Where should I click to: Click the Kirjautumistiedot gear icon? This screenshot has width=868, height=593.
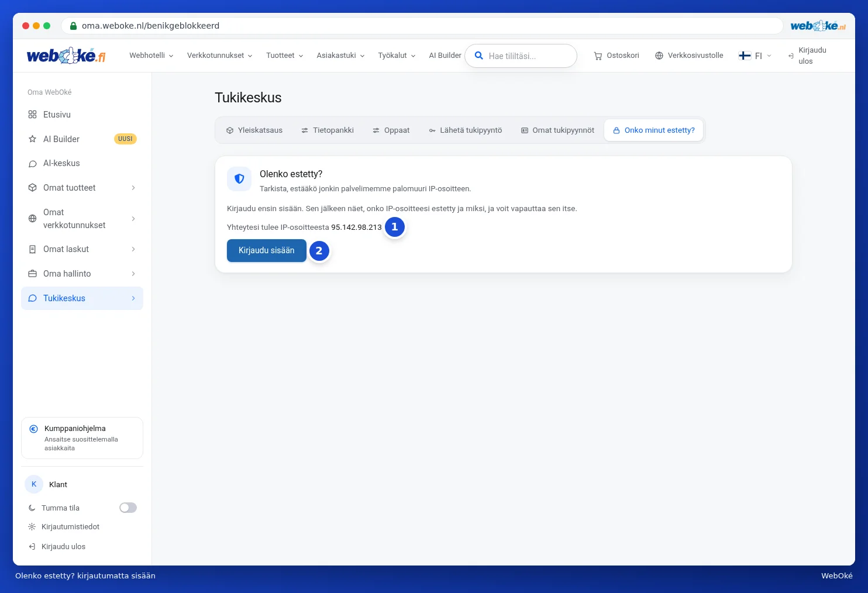32,527
